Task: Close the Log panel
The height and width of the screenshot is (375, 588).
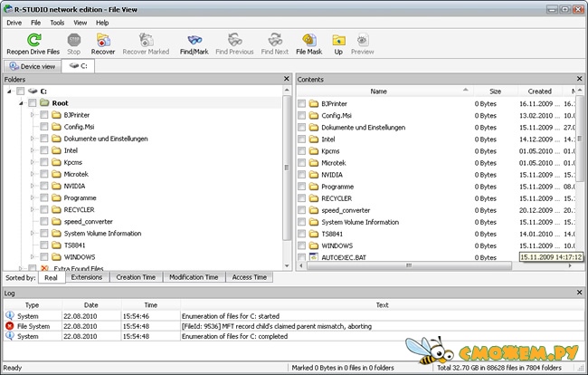Action: point(579,292)
